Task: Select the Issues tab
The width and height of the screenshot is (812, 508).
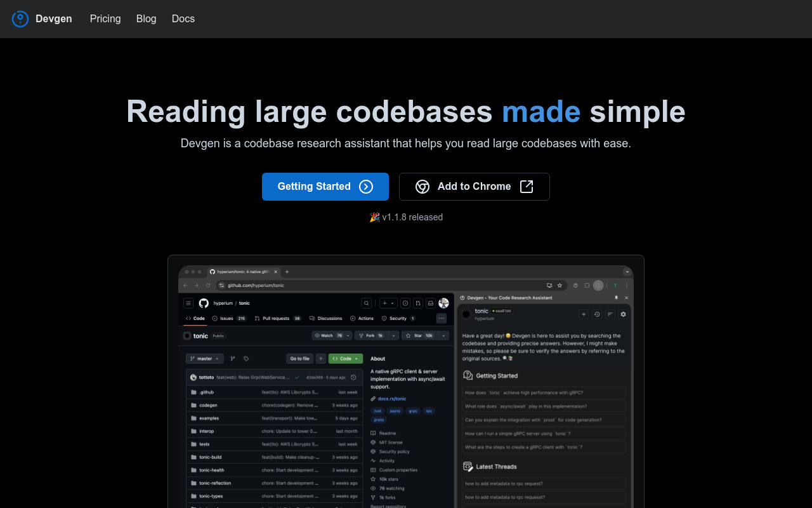Action: [x=229, y=319]
